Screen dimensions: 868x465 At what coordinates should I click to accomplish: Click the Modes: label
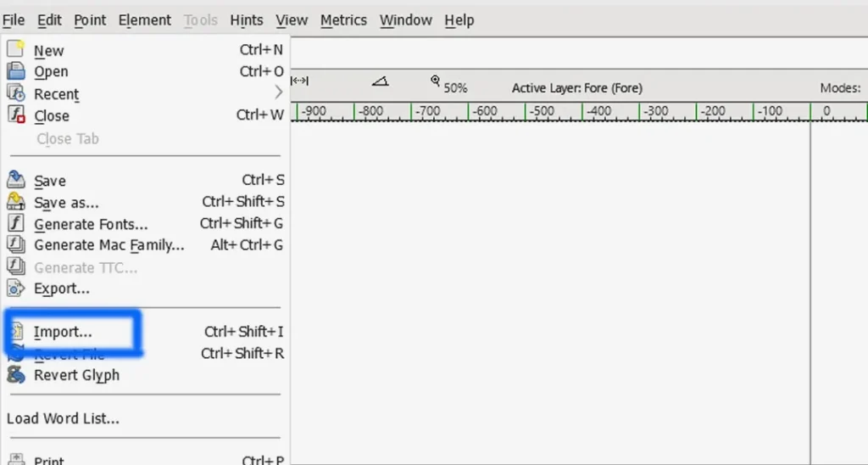pos(840,88)
